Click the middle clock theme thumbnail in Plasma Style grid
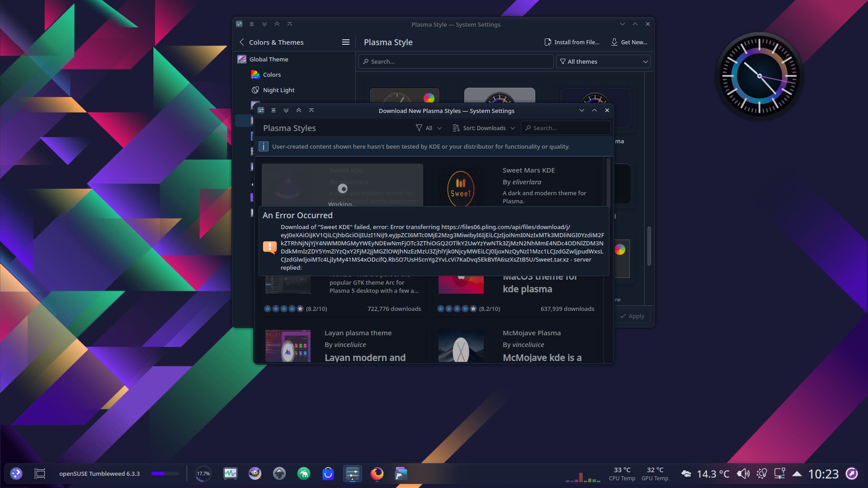 coord(500,95)
